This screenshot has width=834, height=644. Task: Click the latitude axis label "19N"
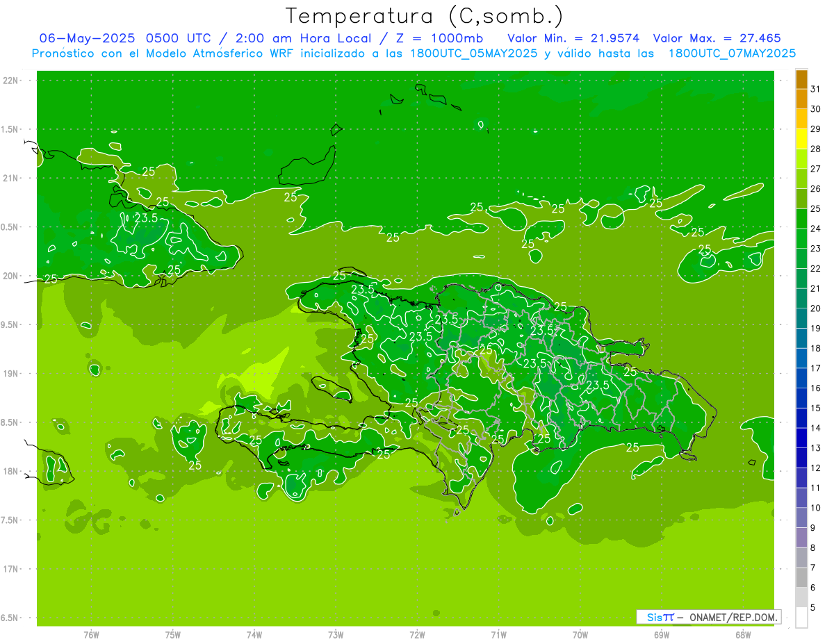pyautogui.click(x=10, y=374)
